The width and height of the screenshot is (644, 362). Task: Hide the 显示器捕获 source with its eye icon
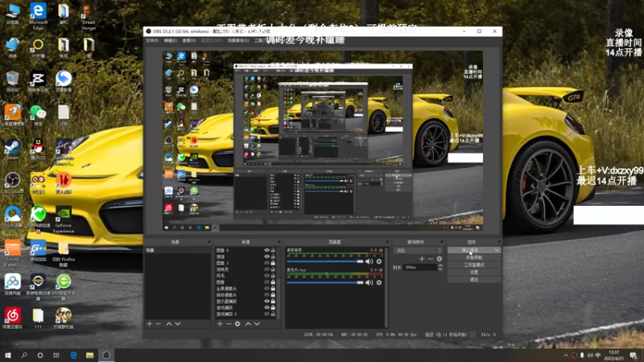(x=266, y=301)
